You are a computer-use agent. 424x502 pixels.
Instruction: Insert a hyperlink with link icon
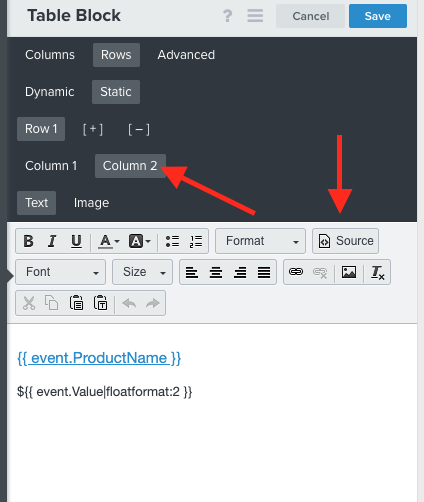[x=296, y=272]
